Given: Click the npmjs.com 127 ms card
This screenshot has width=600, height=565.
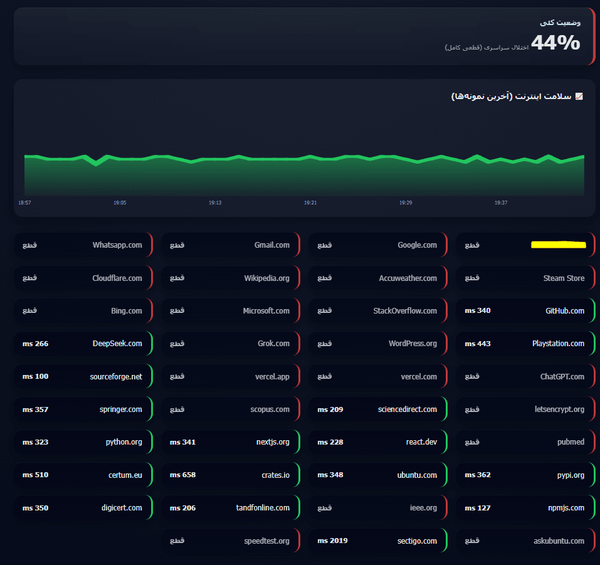Looking at the screenshot, I should click(526, 508).
